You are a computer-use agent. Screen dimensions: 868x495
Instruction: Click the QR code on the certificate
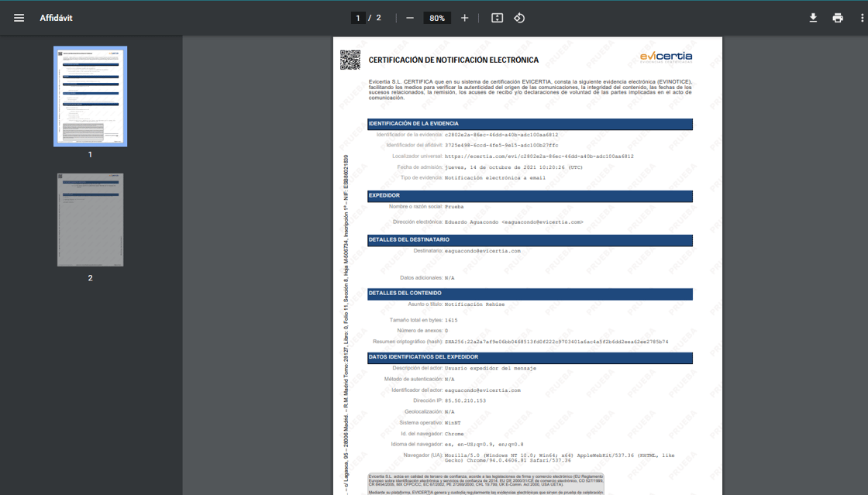click(350, 60)
